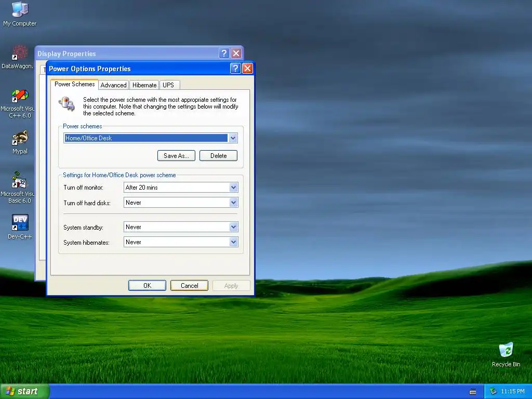Click the keyboard icon in the taskbar
Image resolution: width=532 pixels, height=399 pixels.
[473, 392]
